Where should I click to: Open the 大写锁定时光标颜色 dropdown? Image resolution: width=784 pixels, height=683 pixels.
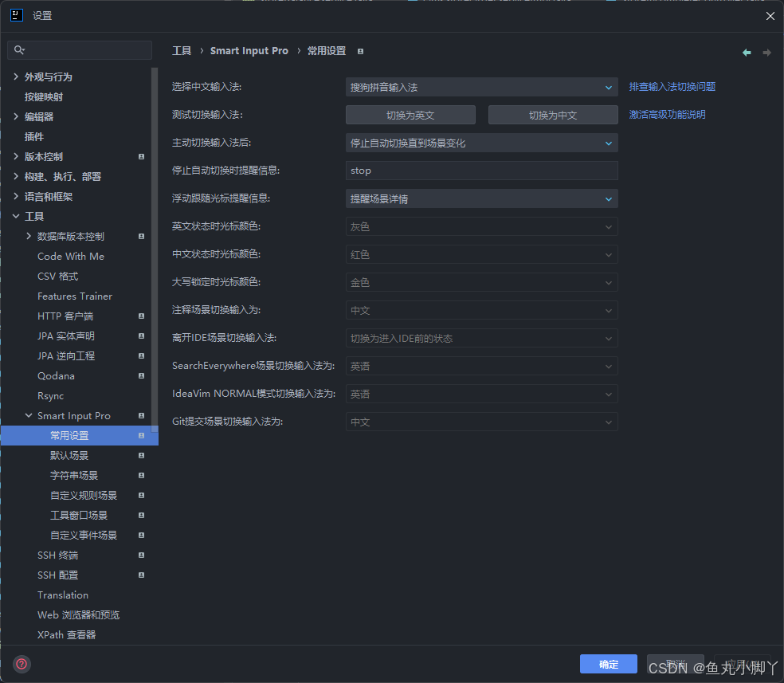(481, 282)
